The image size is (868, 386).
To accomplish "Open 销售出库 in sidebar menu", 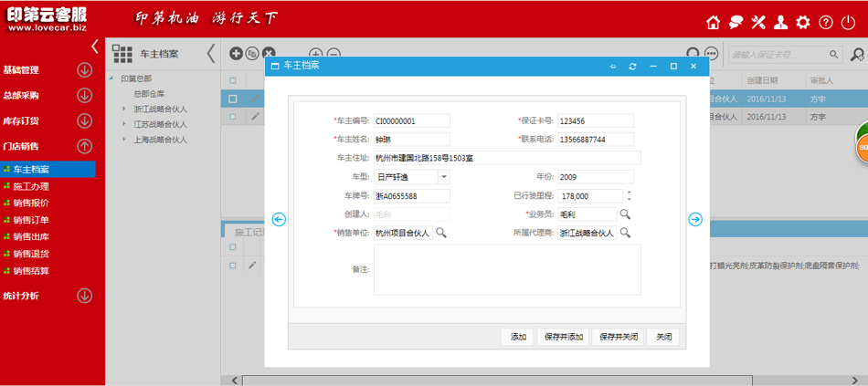I will coord(31,236).
